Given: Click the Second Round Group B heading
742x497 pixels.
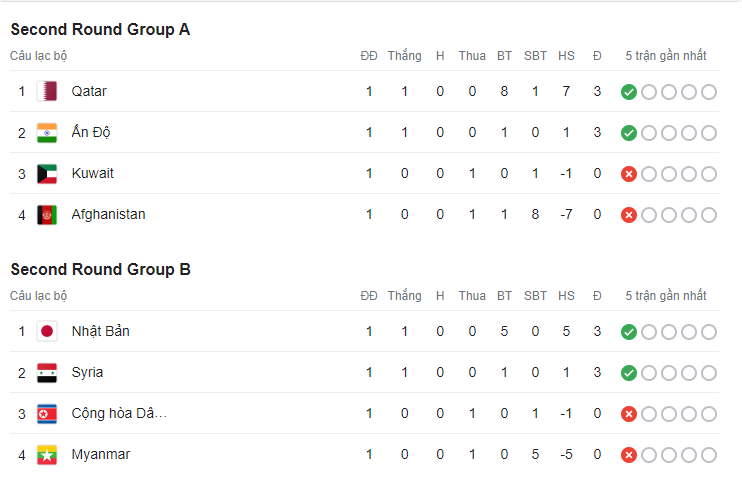Looking at the screenshot, I should coord(100,269).
